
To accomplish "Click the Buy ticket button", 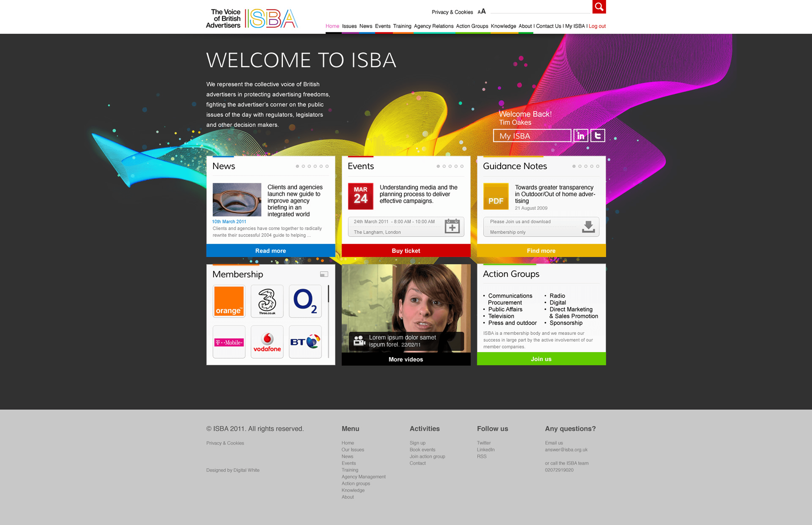I will click(406, 251).
